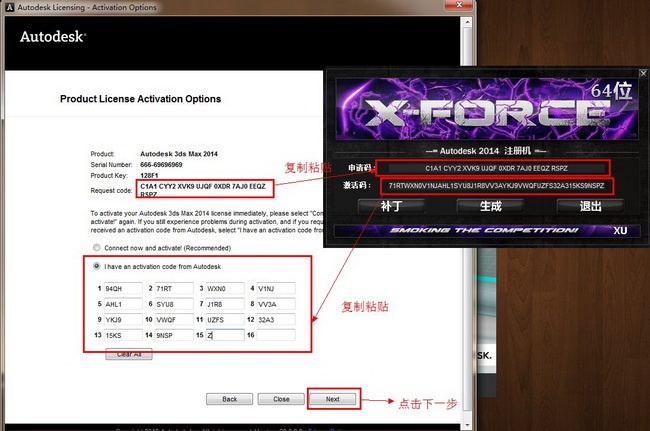Click activation code field 1 containing 94QH
Viewport: 650px width, 431px height.
(123, 288)
